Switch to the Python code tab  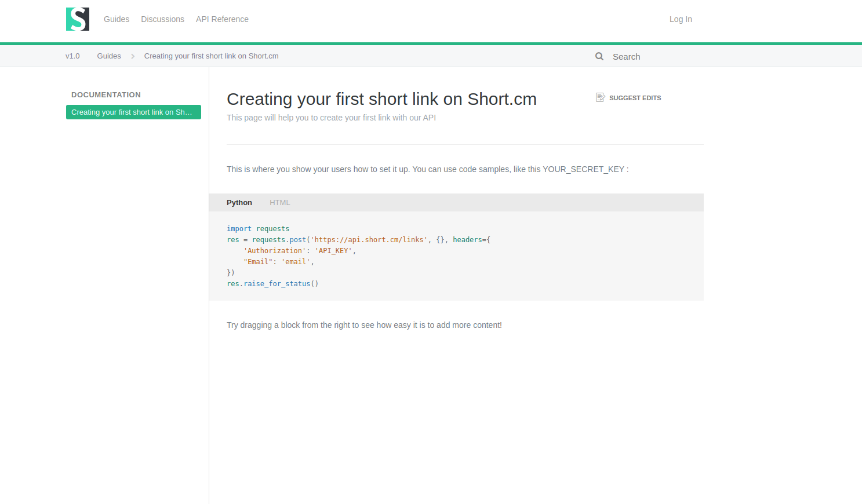239,203
